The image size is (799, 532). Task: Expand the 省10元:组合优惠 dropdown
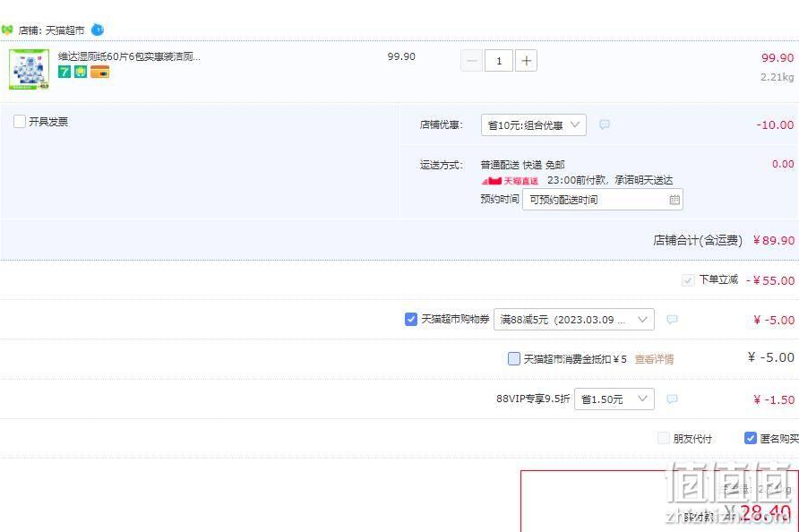(534, 124)
